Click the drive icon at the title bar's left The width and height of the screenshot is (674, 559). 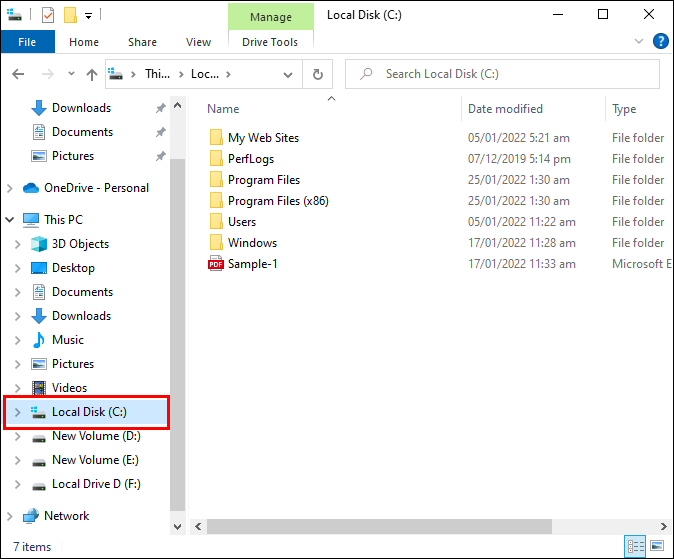[14, 15]
